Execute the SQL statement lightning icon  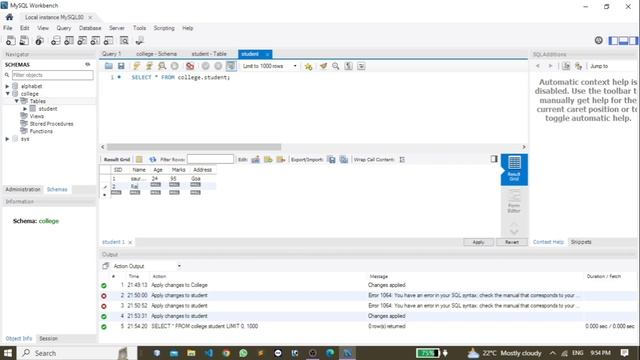tap(136, 66)
